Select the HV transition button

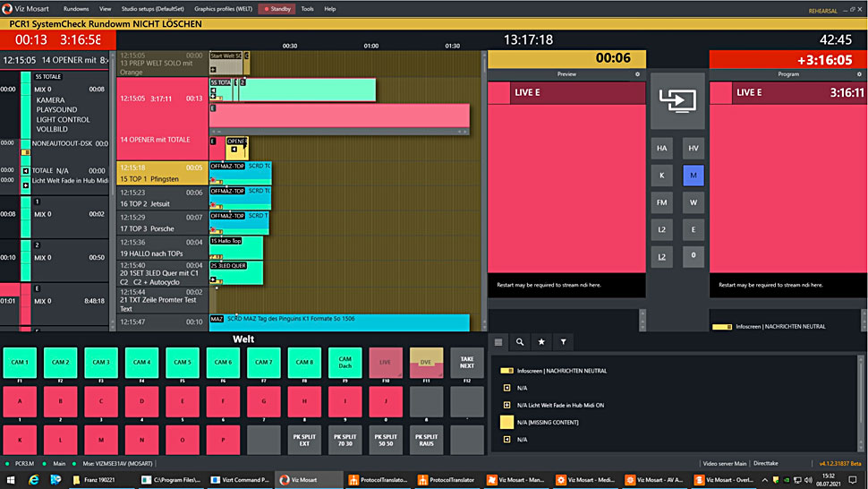pos(694,149)
